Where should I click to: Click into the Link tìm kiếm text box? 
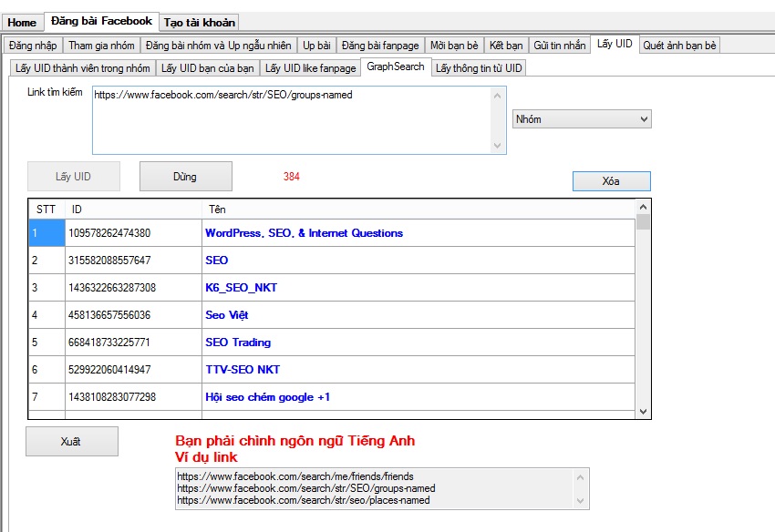[299, 120]
